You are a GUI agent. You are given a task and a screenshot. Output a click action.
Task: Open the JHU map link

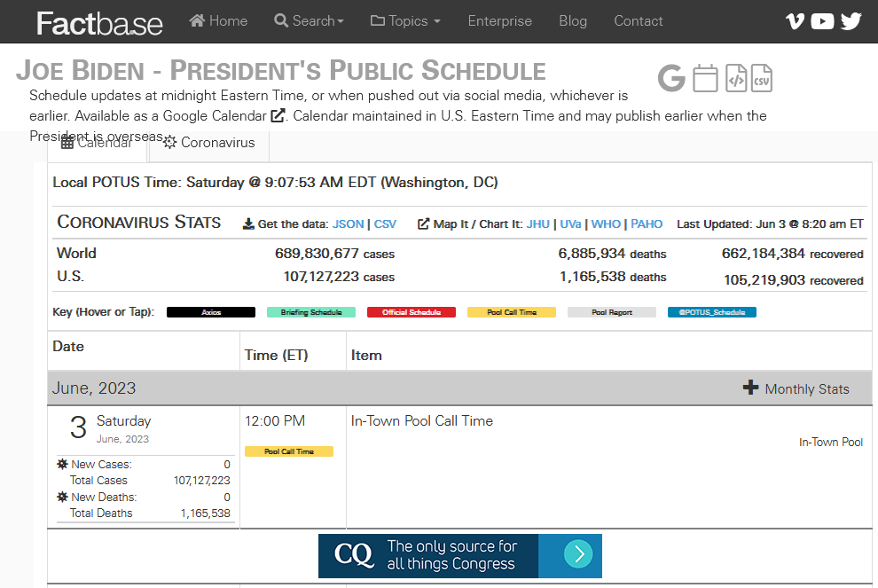(x=537, y=224)
